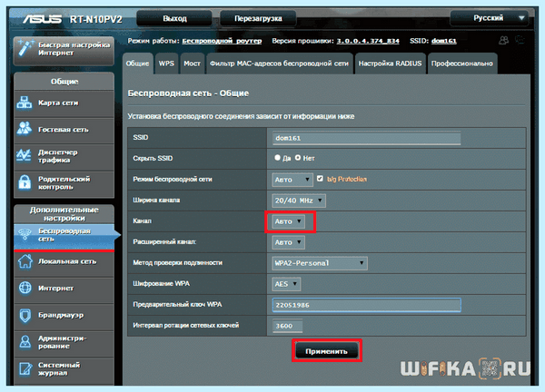Click the 'Беспроводная сеть - Общие' heading
This screenshot has height=392, width=545.
[188, 93]
